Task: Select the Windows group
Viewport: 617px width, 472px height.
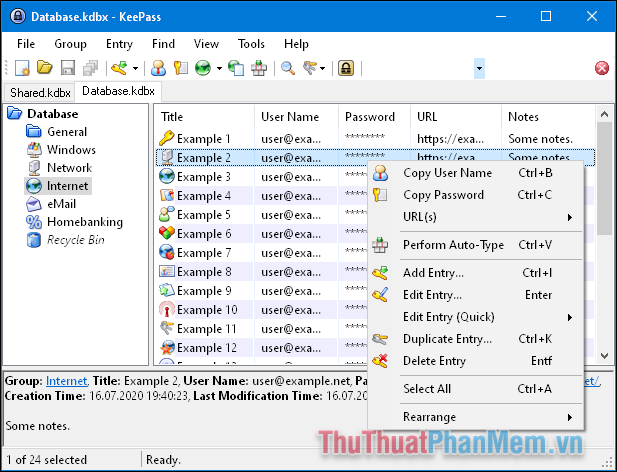Action: tap(71, 150)
